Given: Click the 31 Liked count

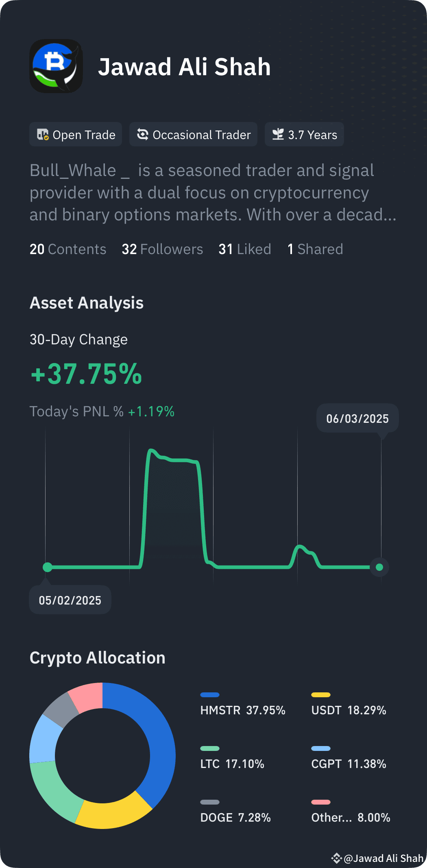Looking at the screenshot, I should click(245, 249).
